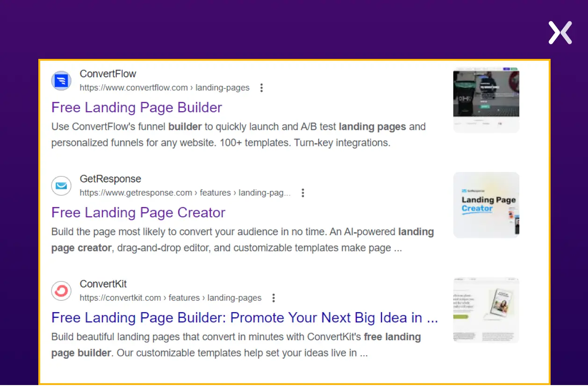Click the ConvertFlow site name
Viewport: 588px width, 386px height.
(108, 74)
